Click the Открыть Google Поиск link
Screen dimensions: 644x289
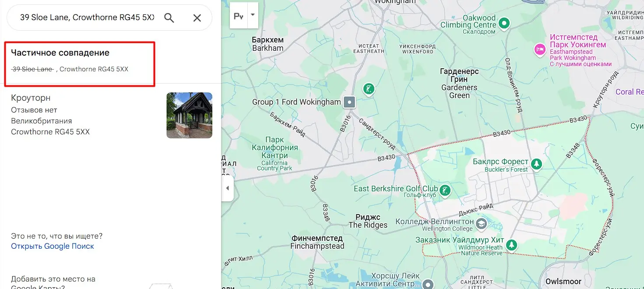coord(53,246)
